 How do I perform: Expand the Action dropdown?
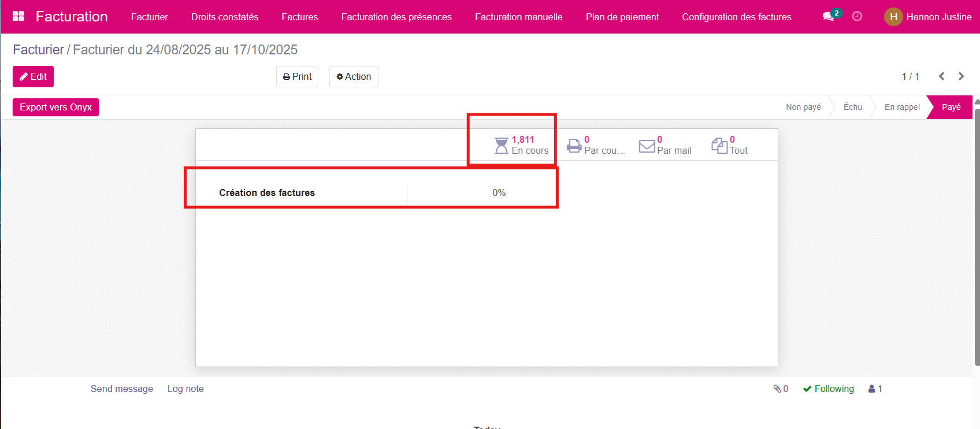(354, 76)
